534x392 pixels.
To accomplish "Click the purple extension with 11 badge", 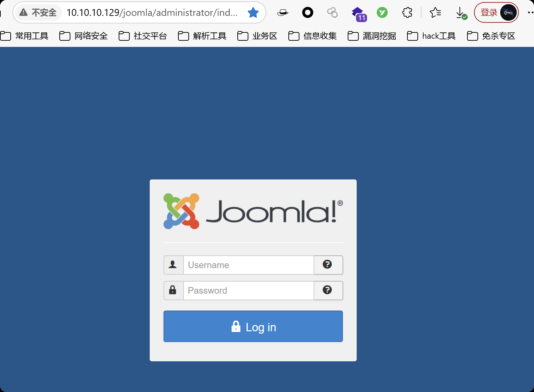I will tap(358, 13).
